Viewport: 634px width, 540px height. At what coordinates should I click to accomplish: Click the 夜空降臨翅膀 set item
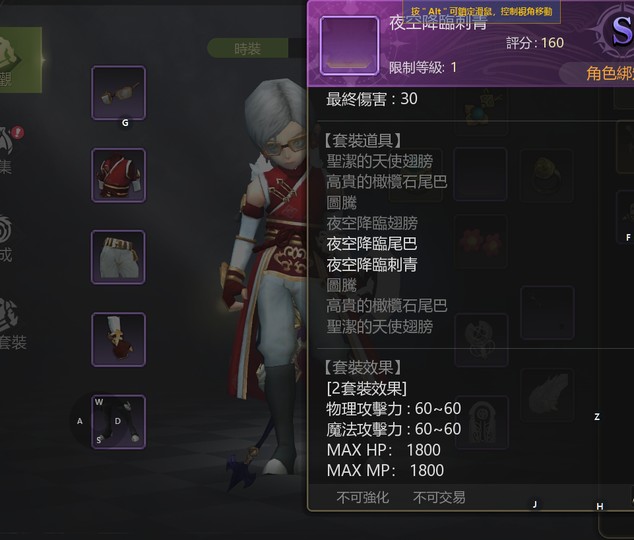(372, 223)
